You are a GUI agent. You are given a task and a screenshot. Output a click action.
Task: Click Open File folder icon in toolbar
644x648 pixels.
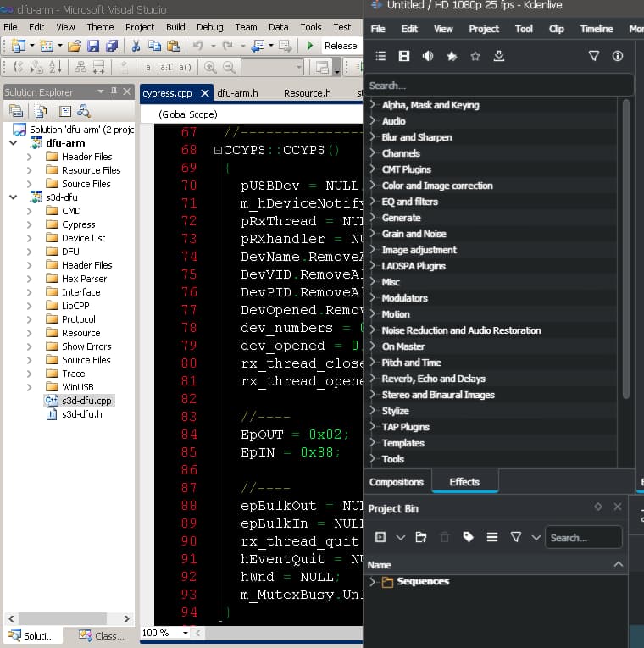pyautogui.click(x=75, y=46)
